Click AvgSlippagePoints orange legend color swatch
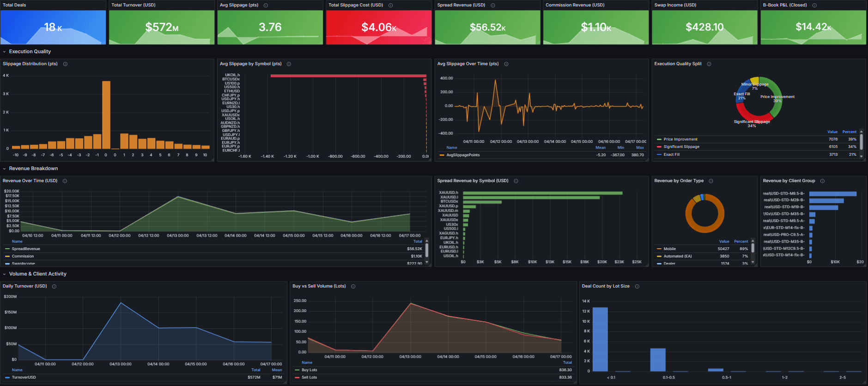 tap(442, 155)
